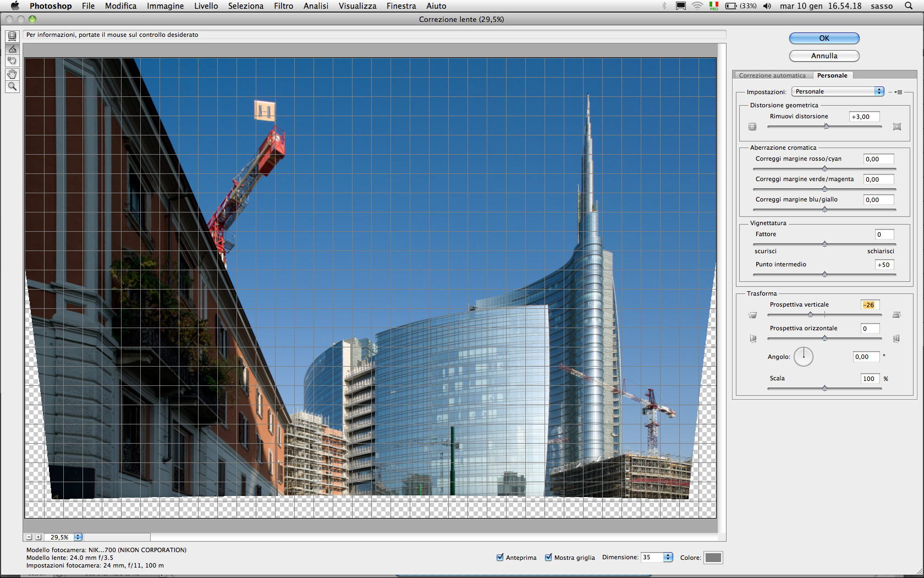Click the Bluetooth icon in the menu bar
Image resolution: width=924 pixels, height=578 pixels.
(664, 6)
